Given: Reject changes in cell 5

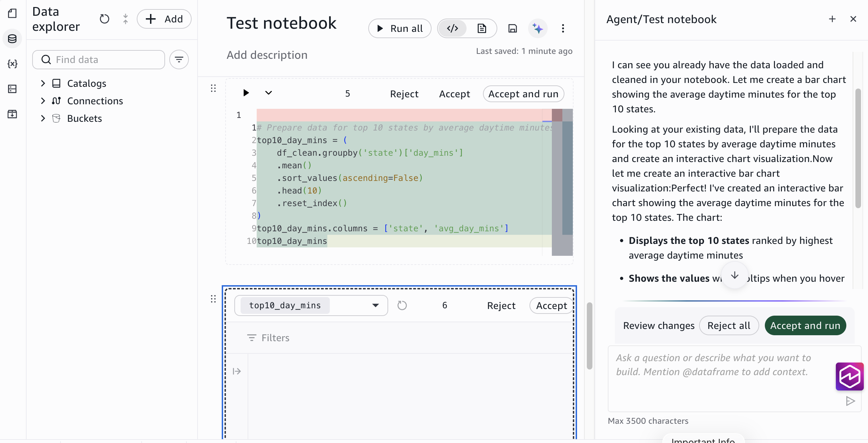Looking at the screenshot, I should pos(404,94).
